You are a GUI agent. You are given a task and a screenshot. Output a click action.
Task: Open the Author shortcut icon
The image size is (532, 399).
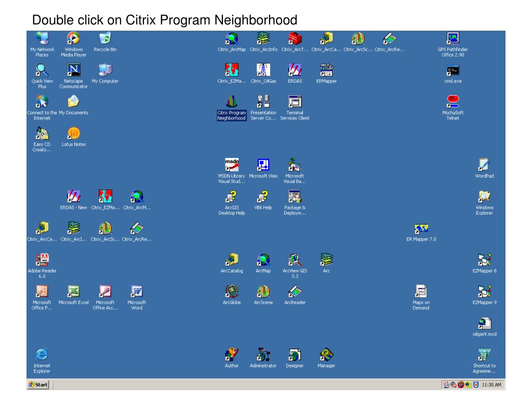[x=232, y=354]
